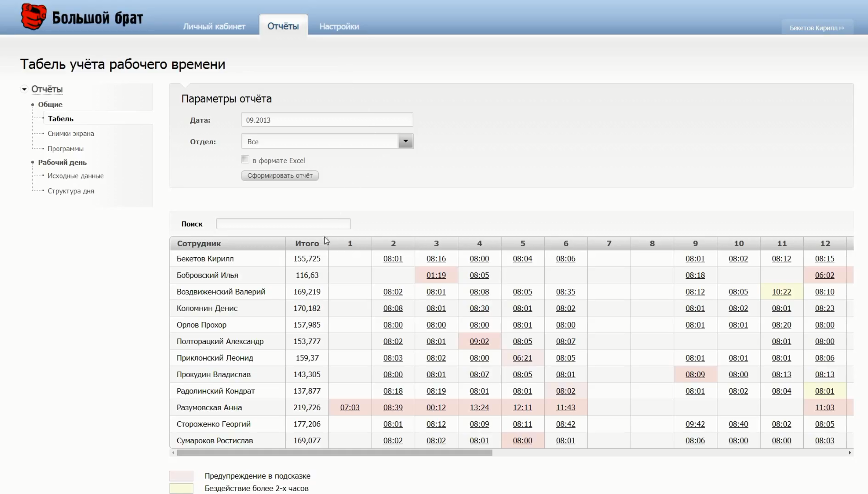Click the Большой брат fist logo
The width and height of the screenshot is (868, 494).
point(33,17)
